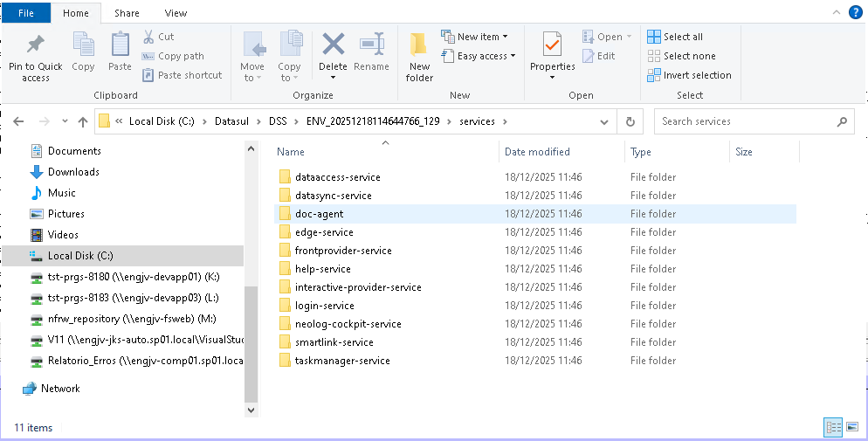This screenshot has height=441, width=868.
Task: Open the View ribbon tab
Action: 176,13
